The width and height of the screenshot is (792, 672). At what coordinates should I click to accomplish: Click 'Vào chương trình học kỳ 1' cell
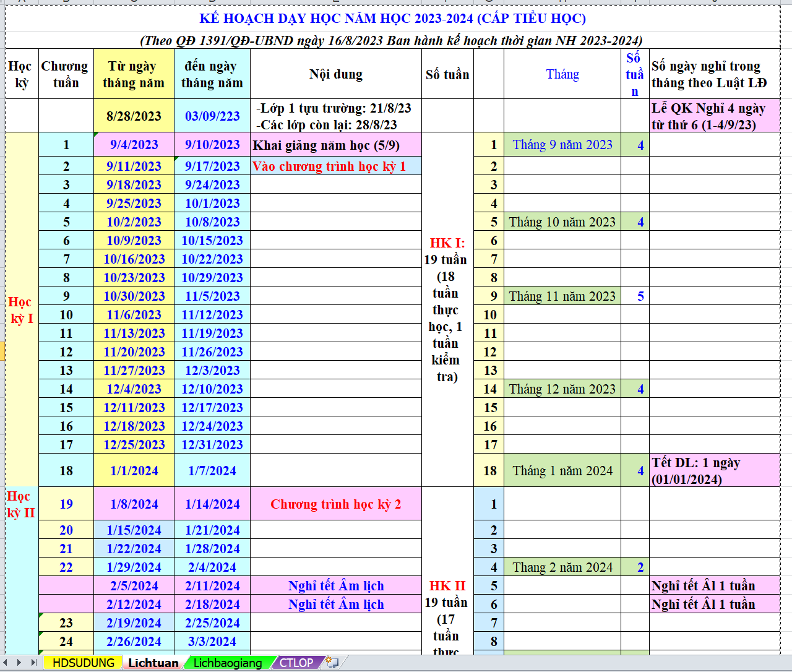pyautogui.click(x=336, y=166)
